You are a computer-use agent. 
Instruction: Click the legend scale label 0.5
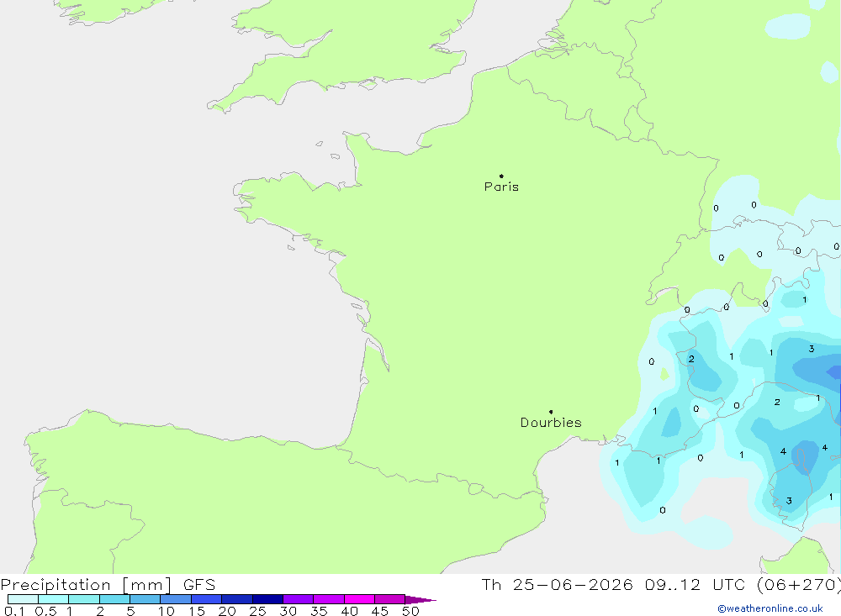(45, 611)
